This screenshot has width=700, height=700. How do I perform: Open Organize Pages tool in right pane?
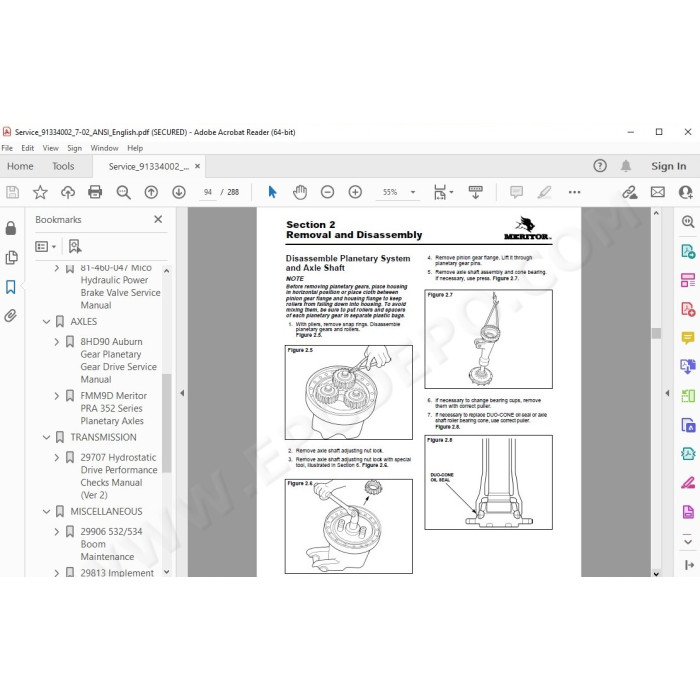[x=688, y=280]
